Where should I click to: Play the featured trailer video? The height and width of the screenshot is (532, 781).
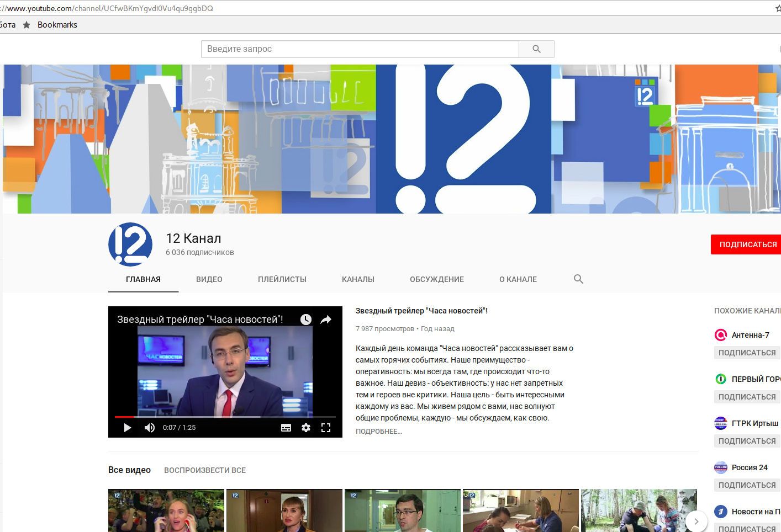[x=128, y=428]
